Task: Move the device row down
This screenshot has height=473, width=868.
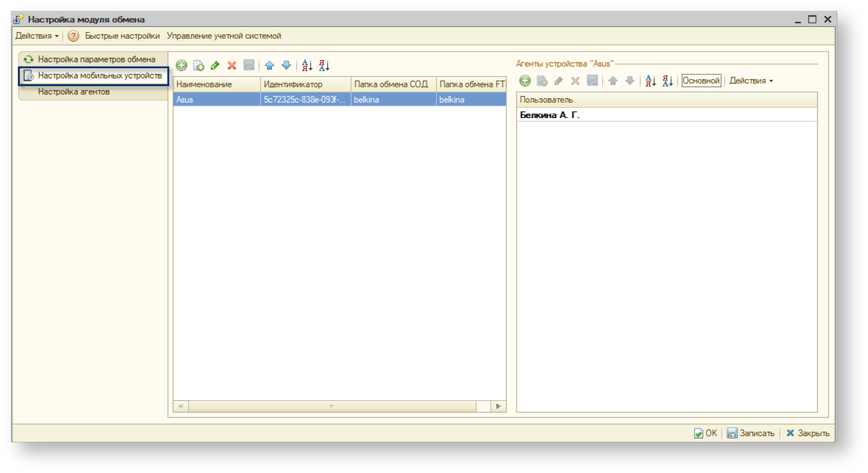Action: click(x=286, y=65)
